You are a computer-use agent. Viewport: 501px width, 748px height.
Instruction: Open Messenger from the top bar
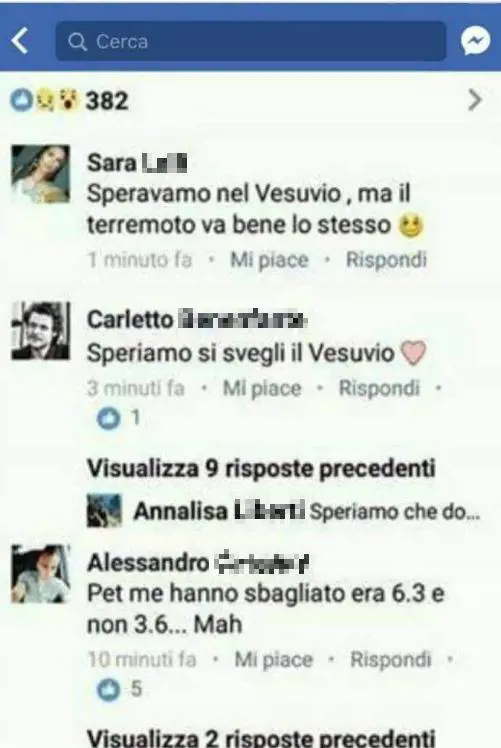(x=475, y=41)
